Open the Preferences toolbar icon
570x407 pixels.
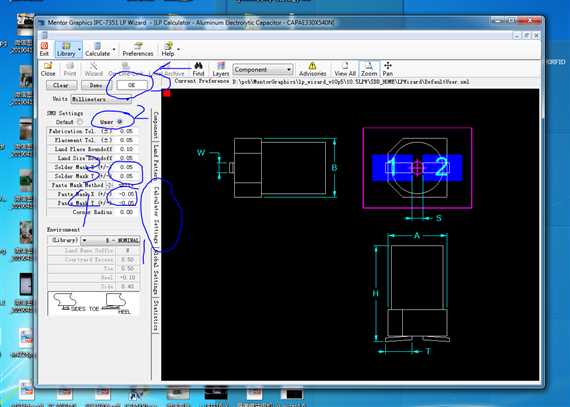click(138, 49)
